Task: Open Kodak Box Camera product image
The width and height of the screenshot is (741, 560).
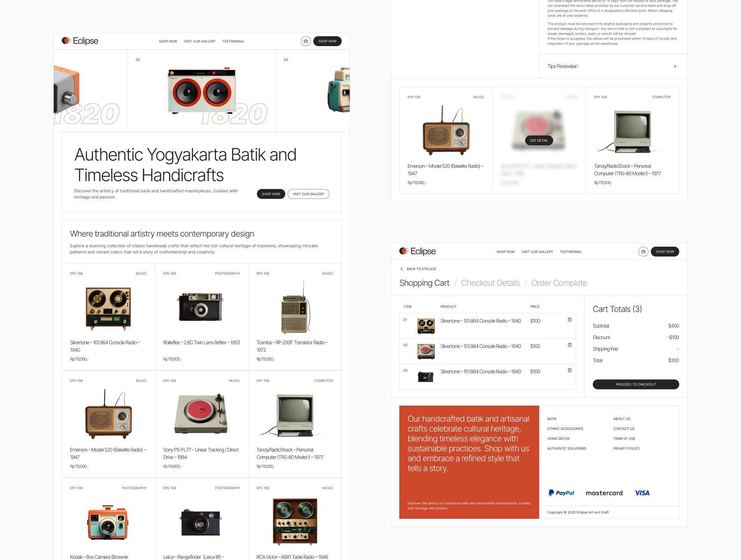Action: coord(108,522)
